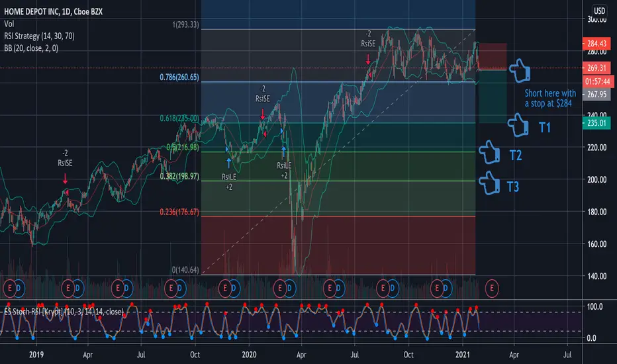Select the T1 target text label
The image size is (617, 364).
tap(545, 128)
